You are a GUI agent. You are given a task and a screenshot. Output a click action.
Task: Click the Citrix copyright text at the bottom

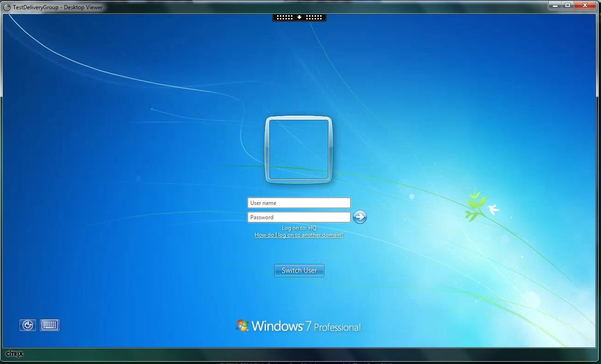pyautogui.click(x=300, y=363)
